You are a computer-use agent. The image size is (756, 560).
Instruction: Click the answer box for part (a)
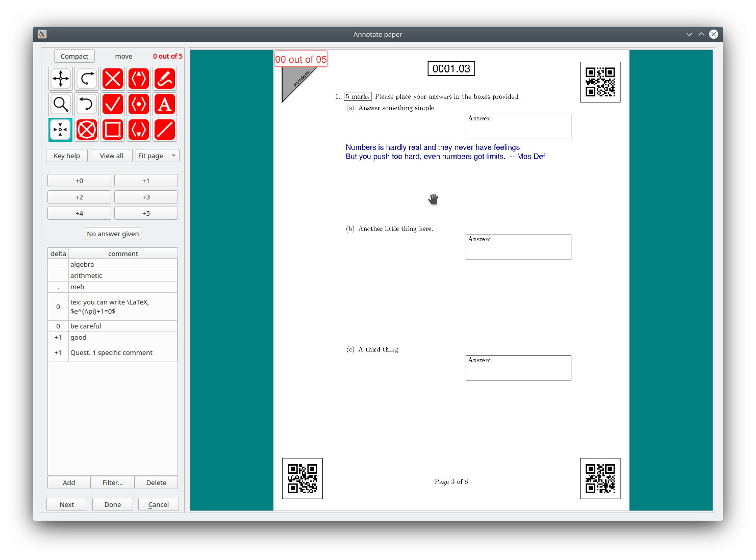(518, 126)
